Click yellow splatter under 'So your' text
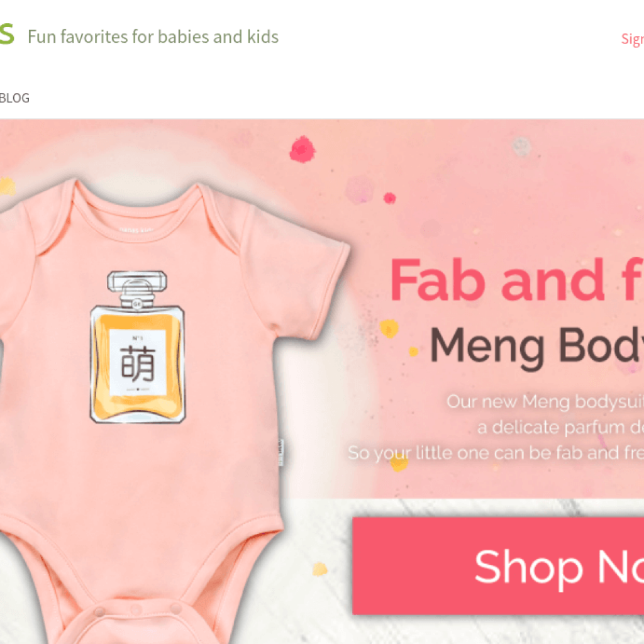 click(x=399, y=464)
